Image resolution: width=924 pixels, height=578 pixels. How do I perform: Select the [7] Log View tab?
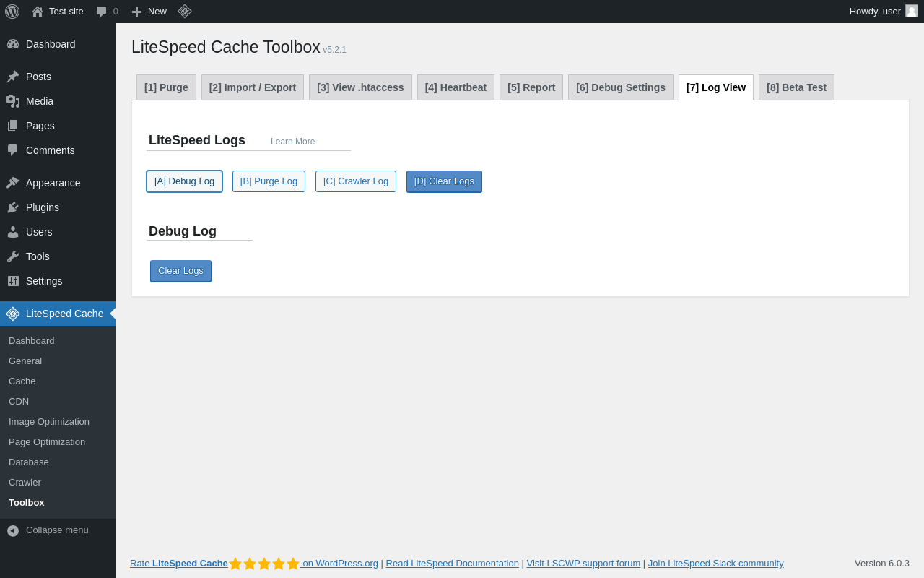click(x=716, y=87)
